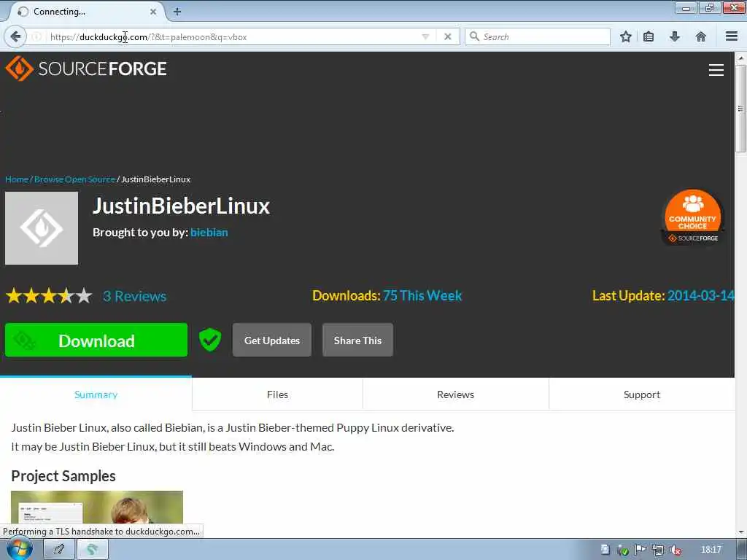Click the green Download button
The width and height of the screenshot is (747, 560).
coord(96,340)
